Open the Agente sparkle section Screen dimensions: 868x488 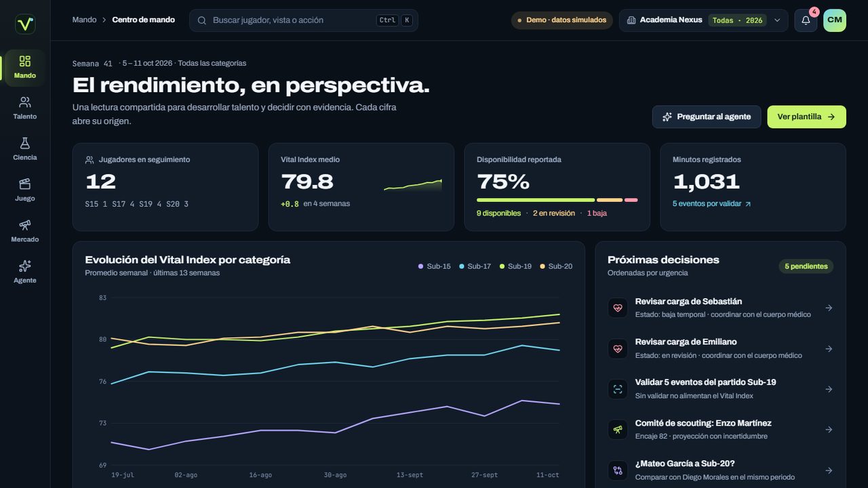(x=25, y=272)
